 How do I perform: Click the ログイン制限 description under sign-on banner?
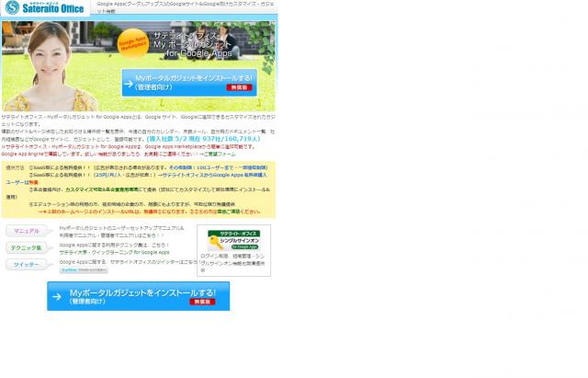click(232, 263)
